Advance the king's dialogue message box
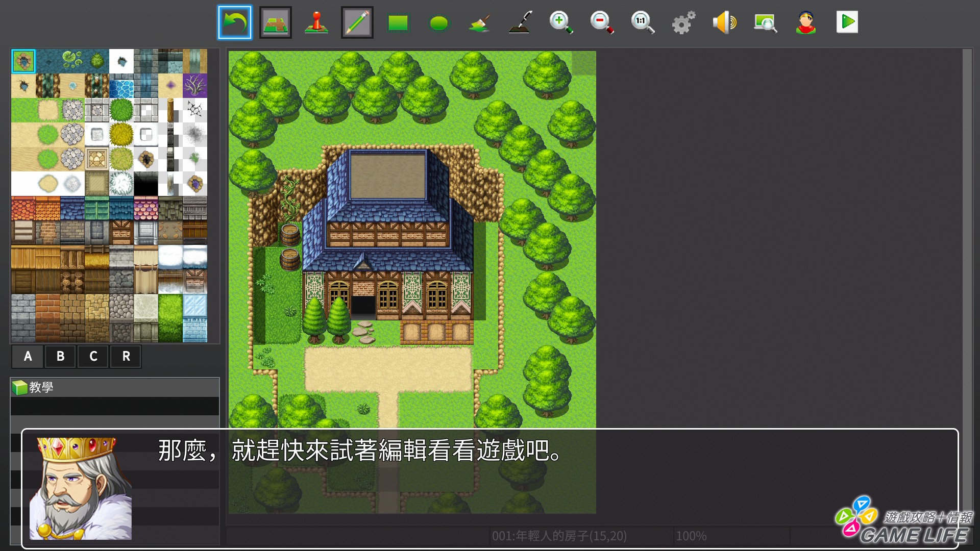The width and height of the screenshot is (980, 551). tap(490, 489)
